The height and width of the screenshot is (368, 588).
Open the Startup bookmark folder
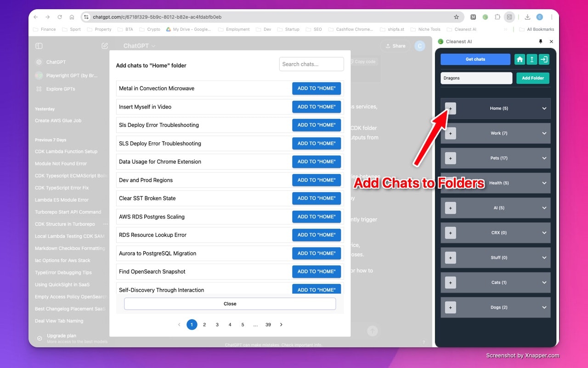pyautogui.click(x=288, y=29)
